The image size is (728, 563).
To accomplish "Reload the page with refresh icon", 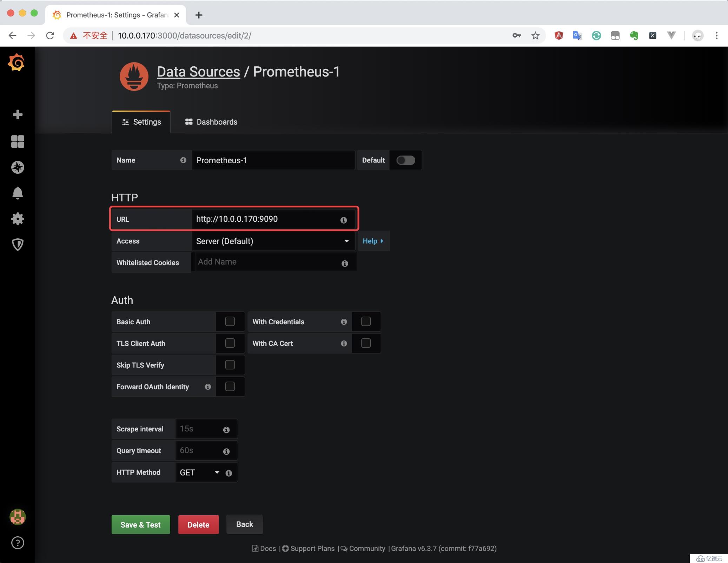I will (x=50, y=35).
